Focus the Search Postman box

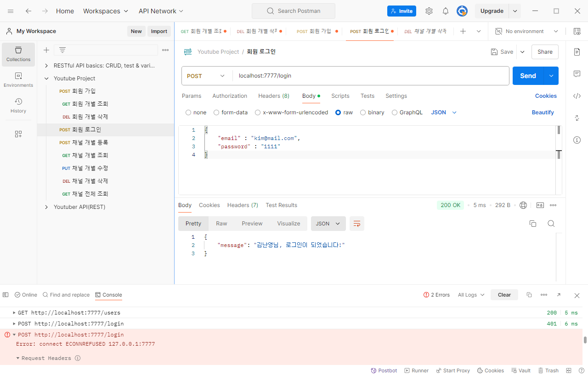(x=294, y=11)
